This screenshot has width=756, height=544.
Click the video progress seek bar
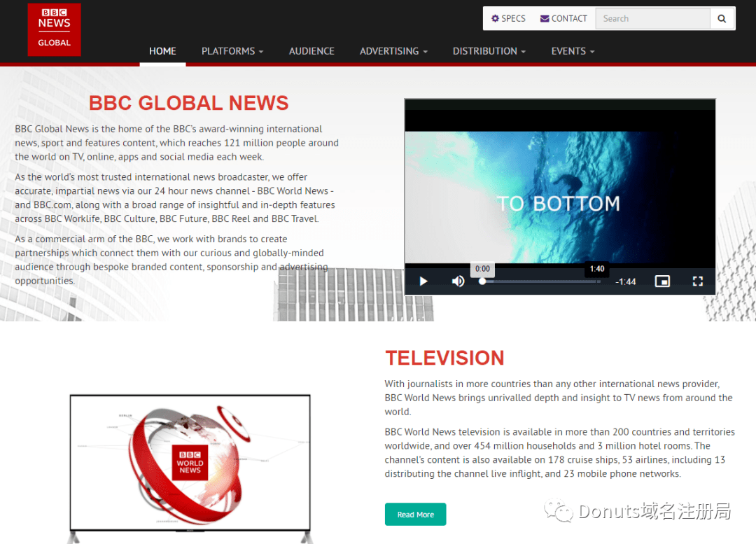tap(540, 281)
